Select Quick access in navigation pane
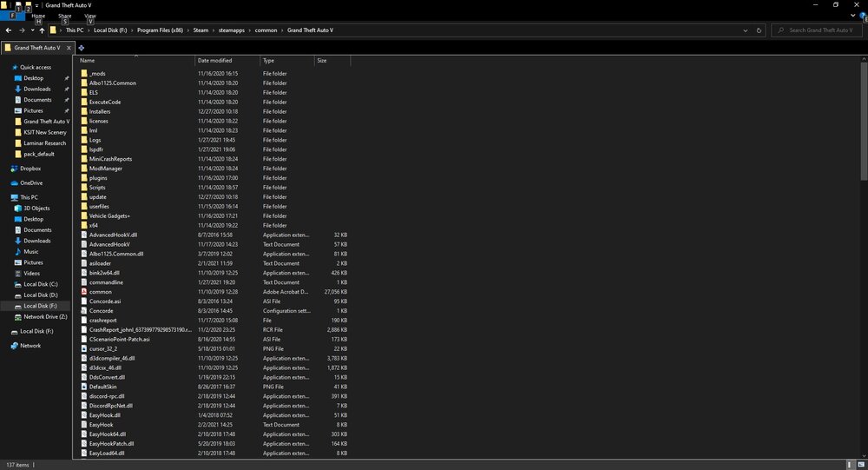This screenshot has width=868, height=470. click(36, 67)
